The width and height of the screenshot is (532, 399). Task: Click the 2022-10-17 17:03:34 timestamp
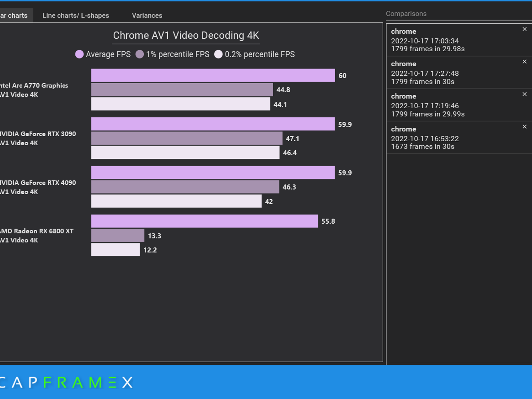click(425, 41)
